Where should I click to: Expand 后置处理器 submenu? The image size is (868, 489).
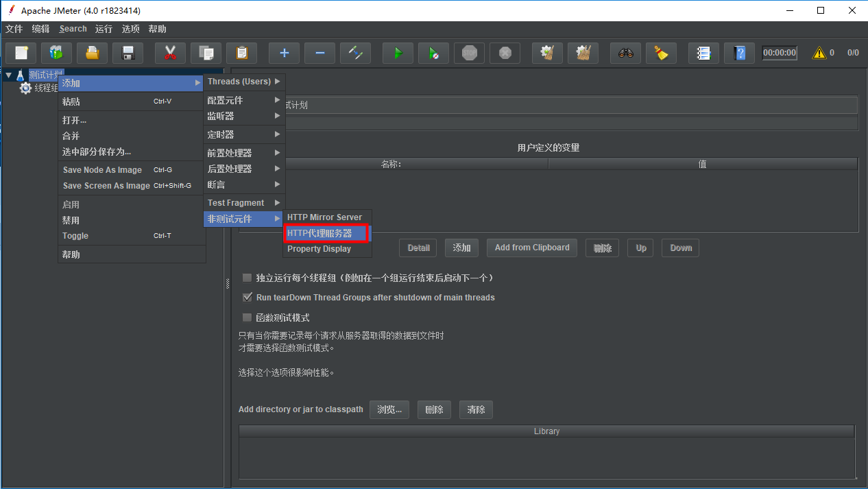click(x=244, y=169)
